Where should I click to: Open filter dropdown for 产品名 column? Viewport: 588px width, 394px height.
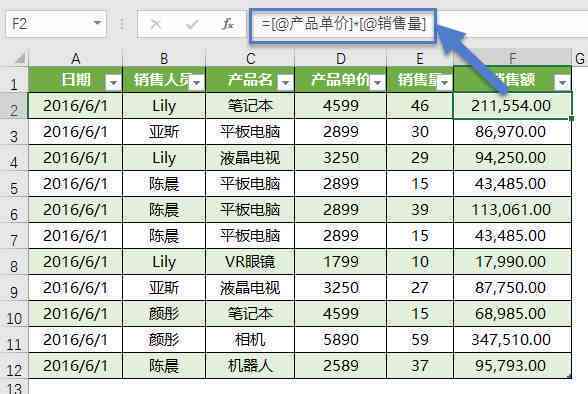285,82
